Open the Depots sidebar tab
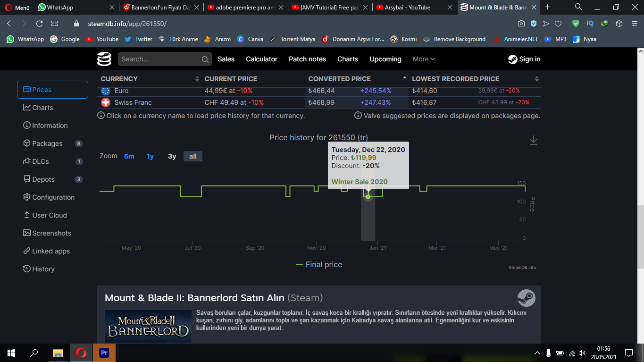This screenshot has height=362, width=644. point(52,179)
